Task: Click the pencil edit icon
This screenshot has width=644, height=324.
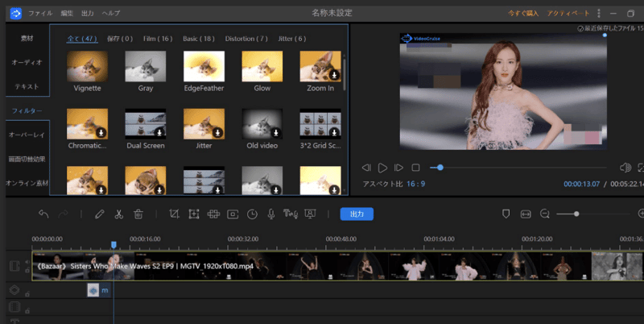Action: (99, 214)
